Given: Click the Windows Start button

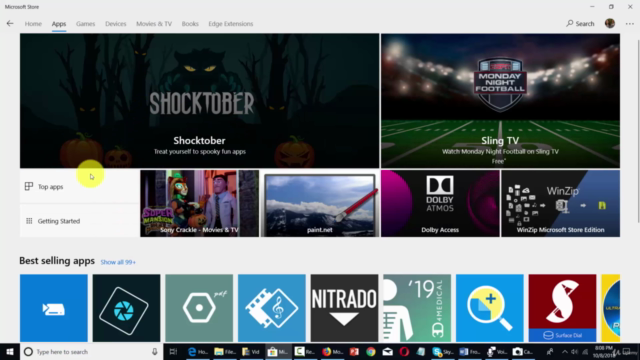Looking at the screenshot, I should [x=10, y=351].
